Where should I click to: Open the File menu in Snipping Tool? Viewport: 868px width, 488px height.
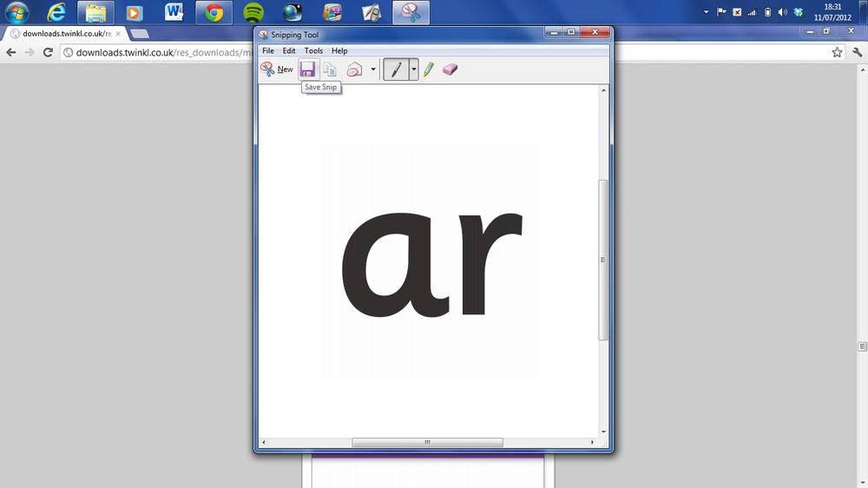[x=268, y=51]
